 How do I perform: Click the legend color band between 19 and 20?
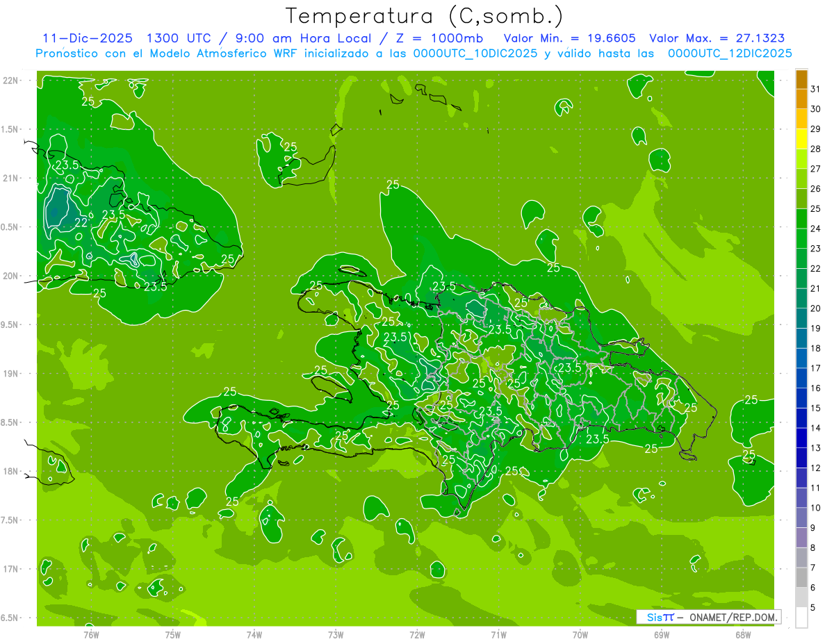pos(801,318)
